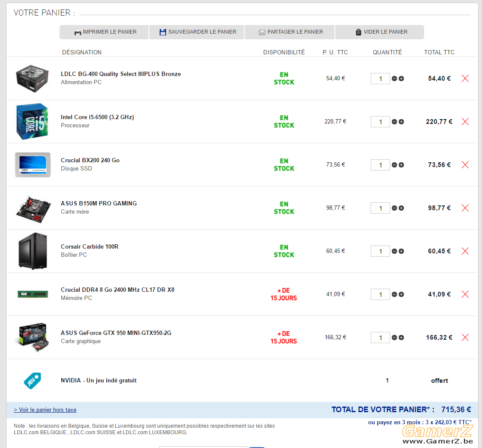
Task: Remove ASUS B150M PRO GAMING with red X
Action: coord(465,208)
